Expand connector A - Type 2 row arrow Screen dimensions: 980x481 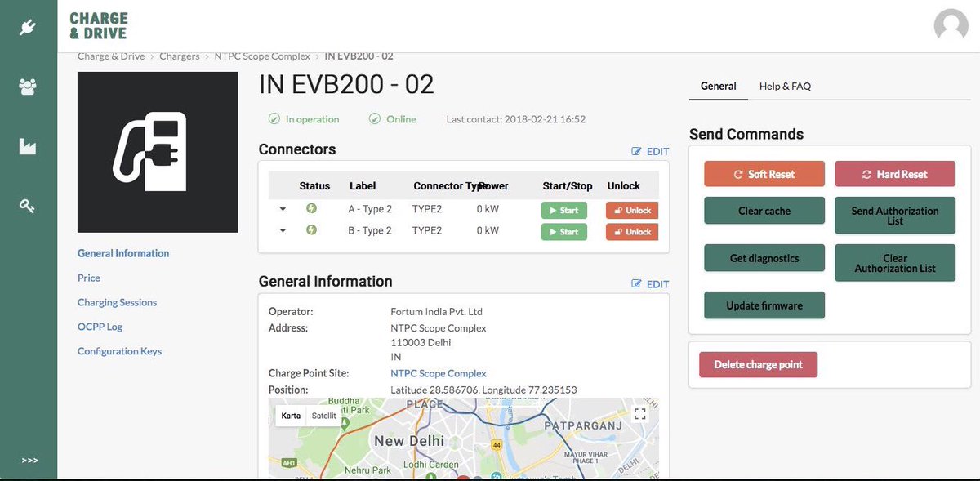pyautogui.click(x=283, y=209)
